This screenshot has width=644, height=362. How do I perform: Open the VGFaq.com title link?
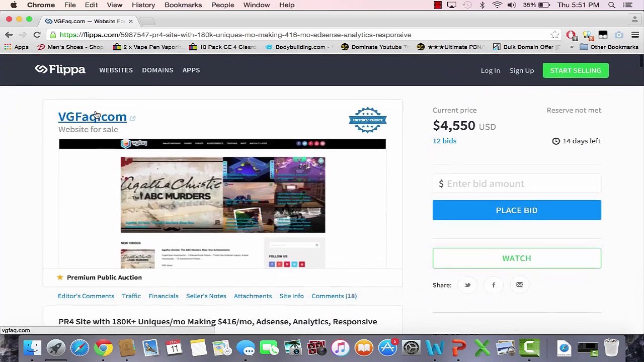click(93, 117)
